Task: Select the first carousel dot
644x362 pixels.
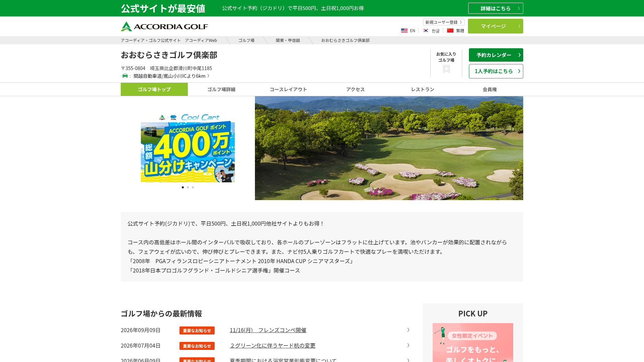Action: click(x=183, y=187)
